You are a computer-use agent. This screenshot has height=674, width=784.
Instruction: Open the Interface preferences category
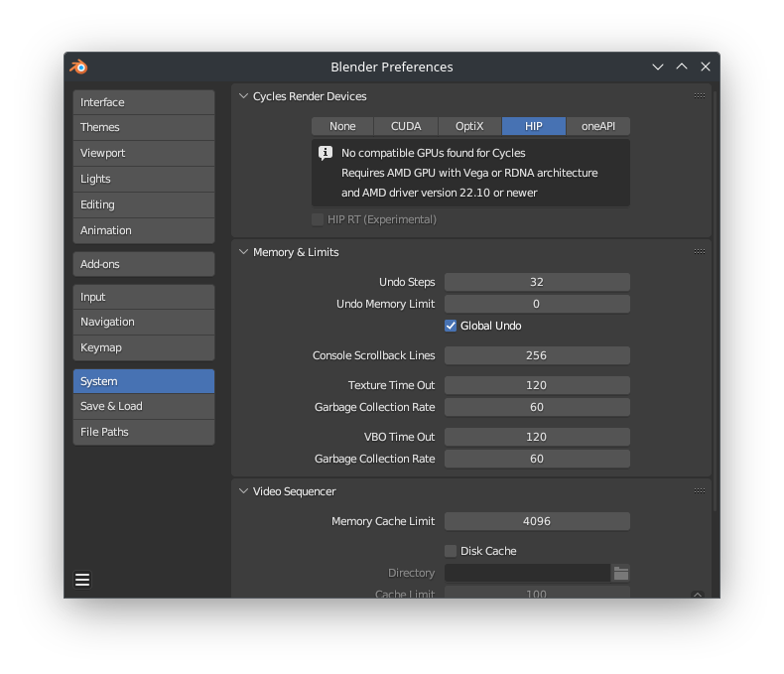[x=144, y=102]
